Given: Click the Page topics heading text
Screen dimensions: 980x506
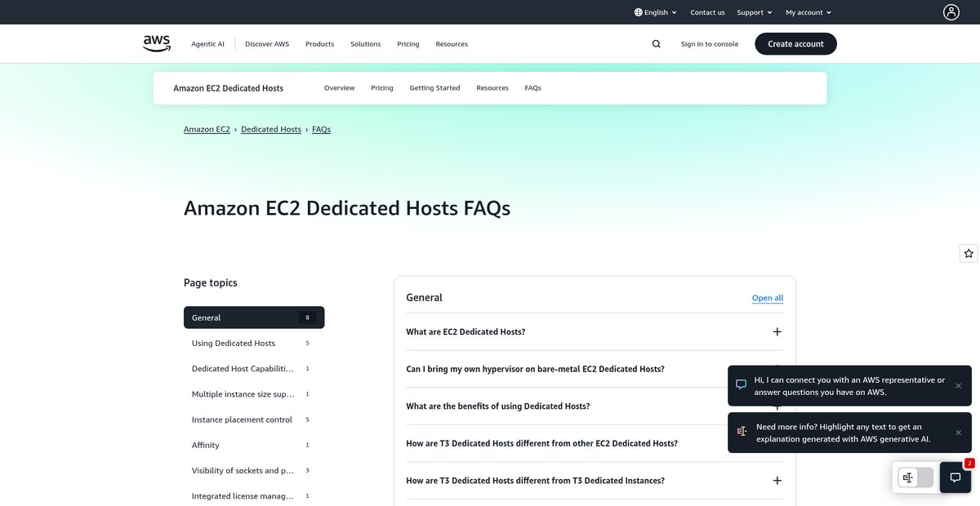Looking at the screenshot, I should point(211,283).
